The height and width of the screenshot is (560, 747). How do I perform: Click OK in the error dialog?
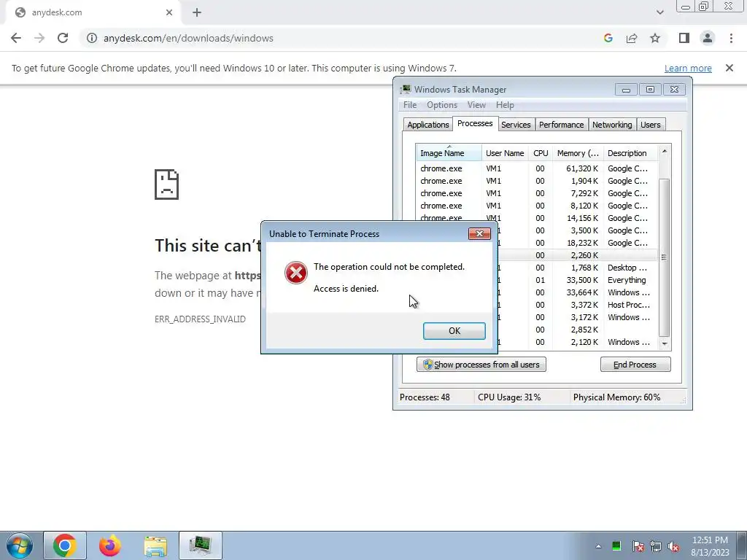[454, 331]
